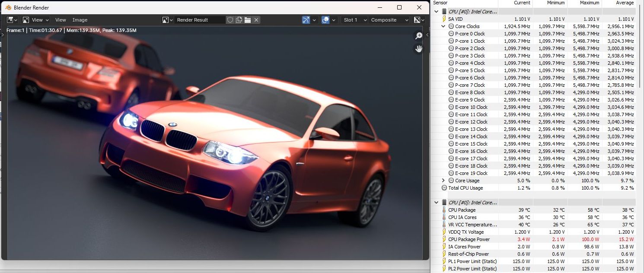Expand the Core Usage tree node
Viewport: 644px width, 273px height.
click(443, 181)
